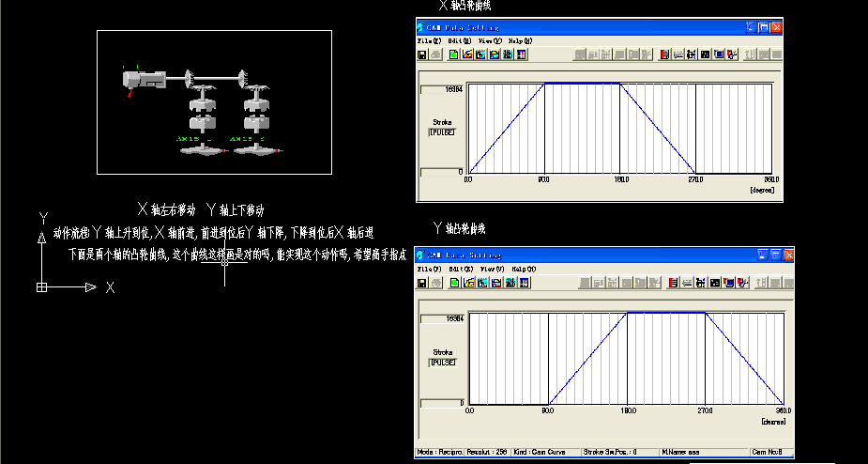Open the Help menu in Y-axis cam window
Viewport: 868px width, 464px height.
[x=523, y=269]
